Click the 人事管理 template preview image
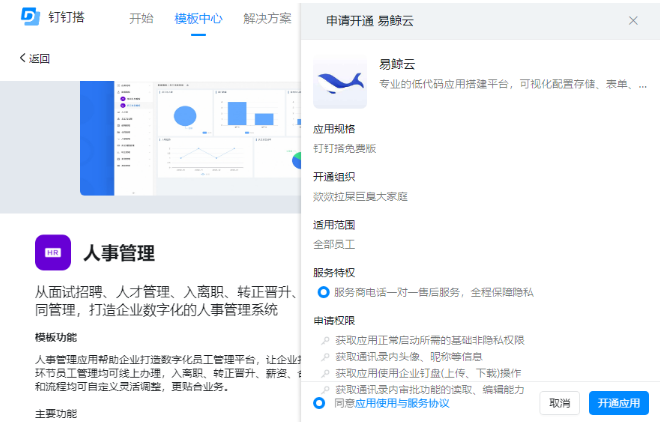Viewport: 660px width, 422px height. (x=190, y=138)
